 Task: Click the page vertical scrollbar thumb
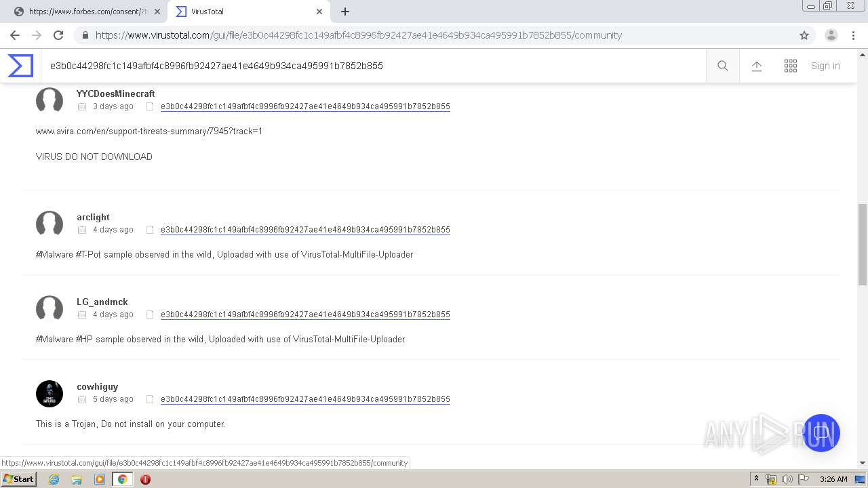click(863, 245)
